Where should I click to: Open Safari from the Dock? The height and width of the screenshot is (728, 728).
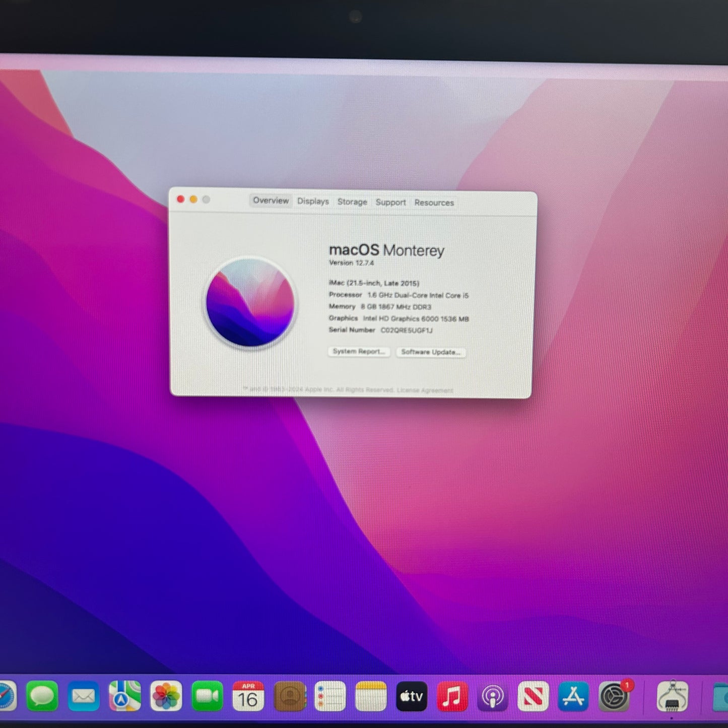point(6,696)
